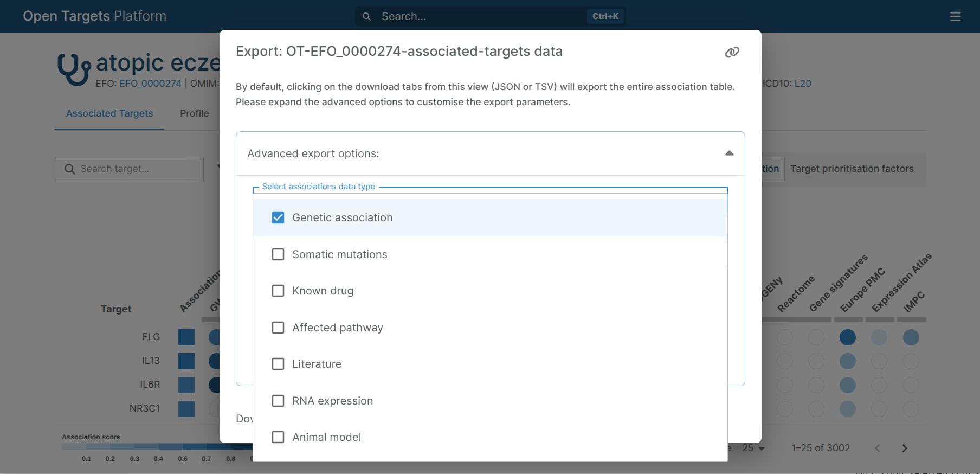980x474 pixels.
Task: Enable the Somatic mutations checkbox
Action: (278, 254)
